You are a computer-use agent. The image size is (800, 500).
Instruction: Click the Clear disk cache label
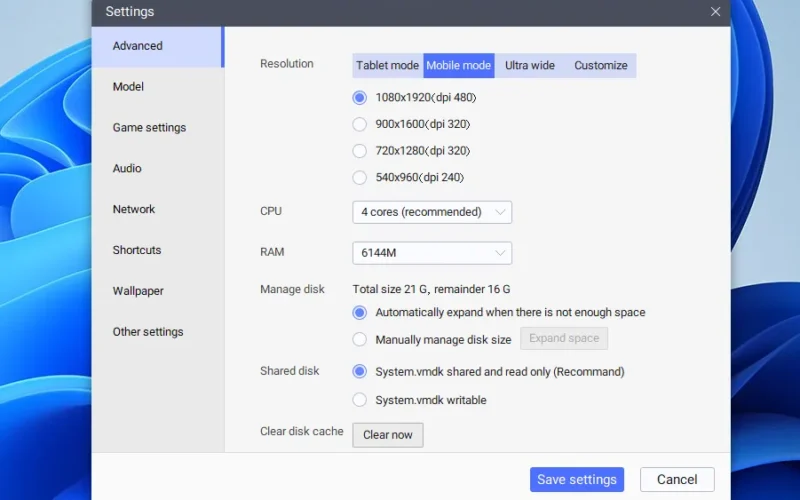(x=302, y=431)
